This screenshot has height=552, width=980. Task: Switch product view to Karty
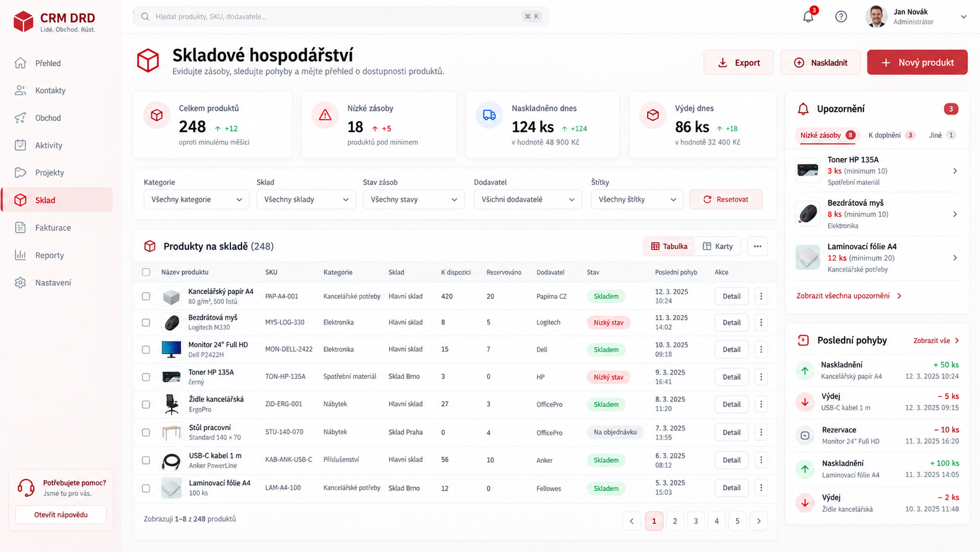tap(718, 246)
